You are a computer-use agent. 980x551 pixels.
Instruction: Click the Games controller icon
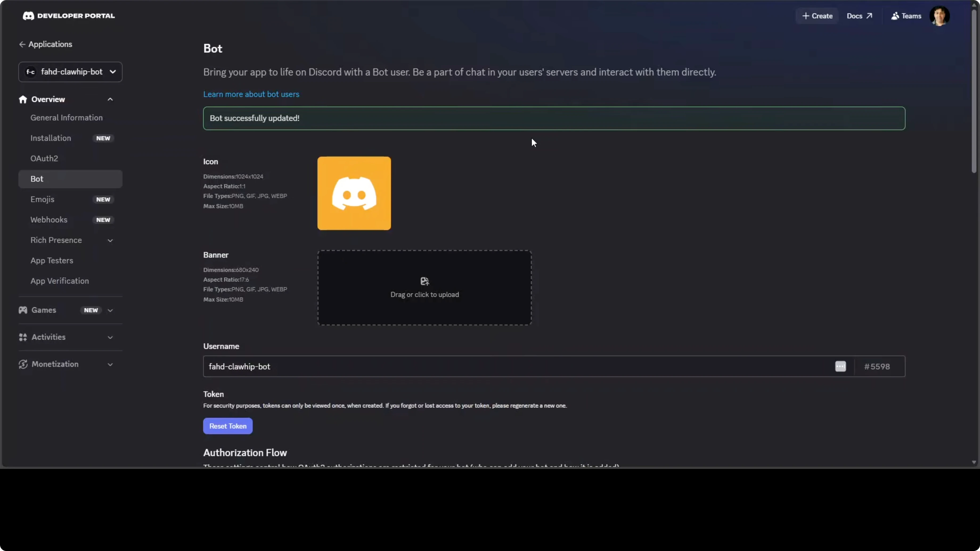tap(23, 310)
